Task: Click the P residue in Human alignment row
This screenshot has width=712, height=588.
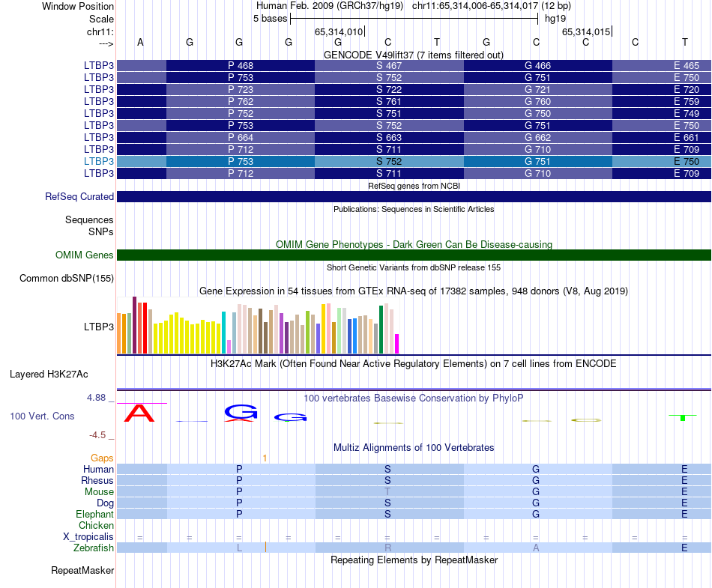Action: pyautogui.click(x=239, y=469)
